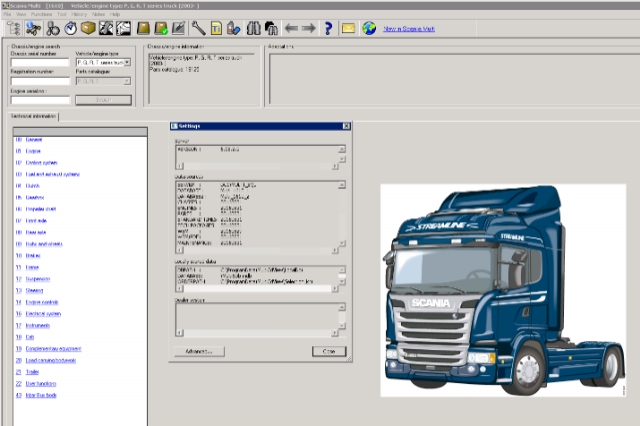Viewport: 640px width, 426px height.
Task: Click the white illustration icon before the brown book
Action: coord(123,29)
